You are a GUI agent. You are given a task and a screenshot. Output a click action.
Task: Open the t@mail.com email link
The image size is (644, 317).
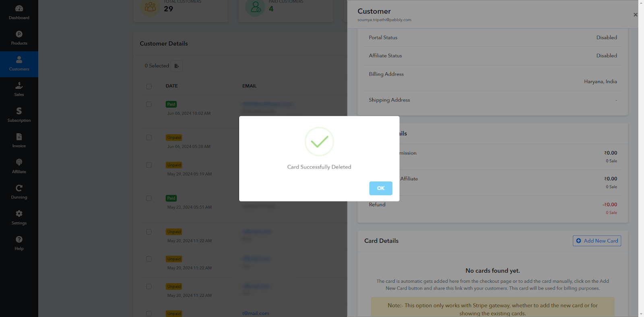(x=256, y=313)
